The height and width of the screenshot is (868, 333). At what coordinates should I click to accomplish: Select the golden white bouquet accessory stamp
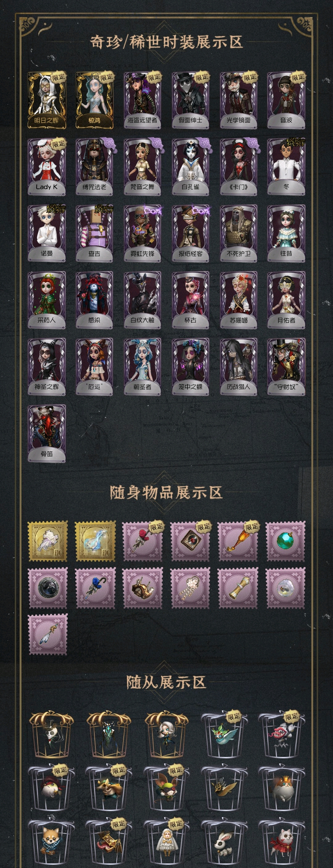click(x=48, y=541)
